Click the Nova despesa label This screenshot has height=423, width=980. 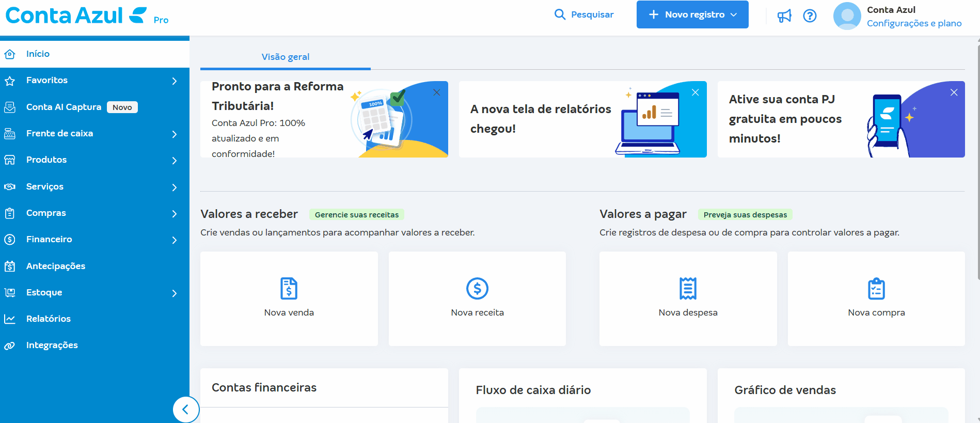tap(688, 312)
